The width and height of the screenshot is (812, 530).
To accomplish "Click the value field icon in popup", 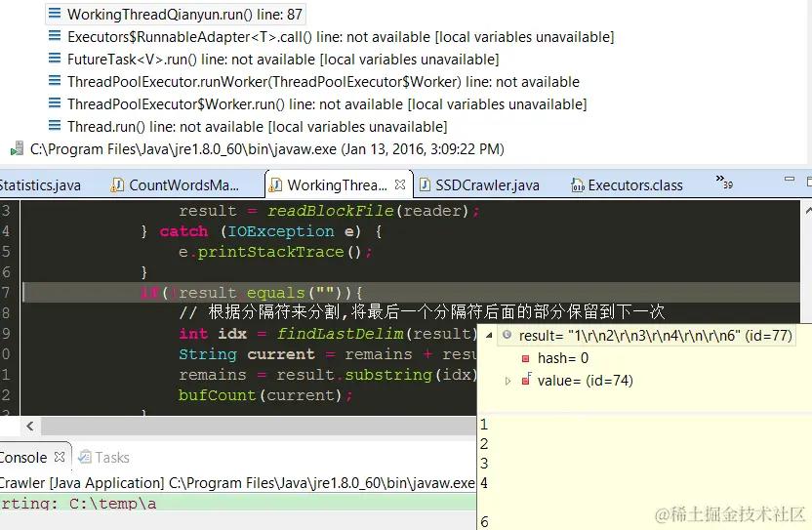I will [x=526, y=380].
